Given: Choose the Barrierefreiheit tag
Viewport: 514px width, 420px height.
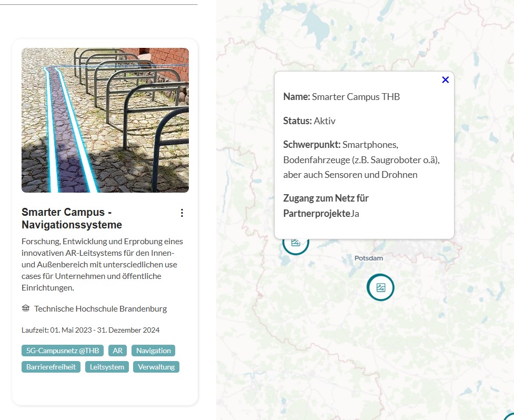Looking at the screenshot, I should (51, 367).
